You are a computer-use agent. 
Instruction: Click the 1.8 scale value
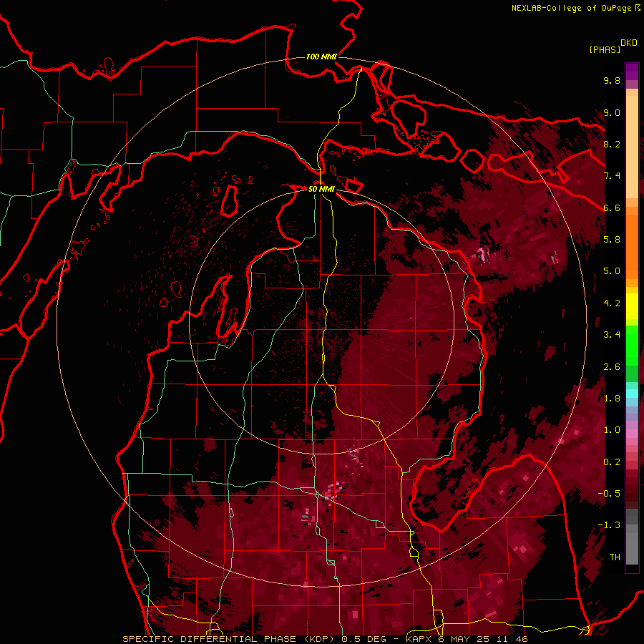pos(612,399)
